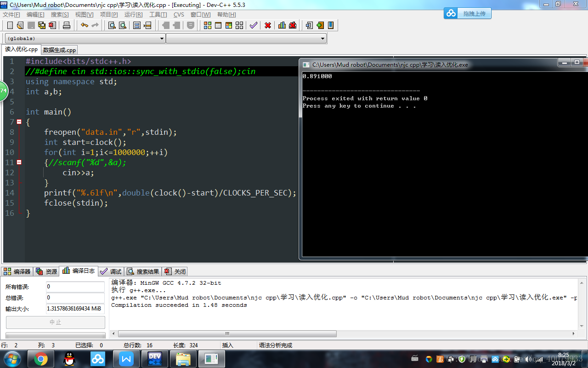Screen dimensions: 588x368
Task: Click WPS Writer taskbar icon
Action: [x=126, y=359]
